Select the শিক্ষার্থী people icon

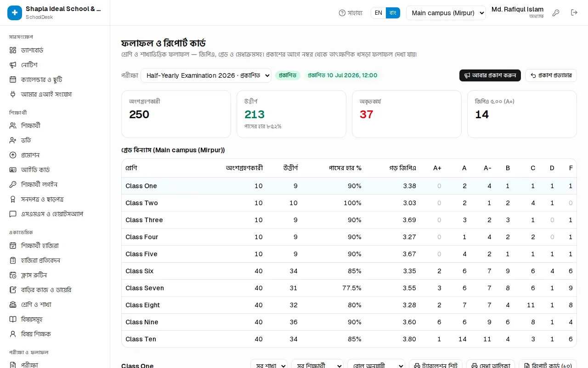coord(13,126)
